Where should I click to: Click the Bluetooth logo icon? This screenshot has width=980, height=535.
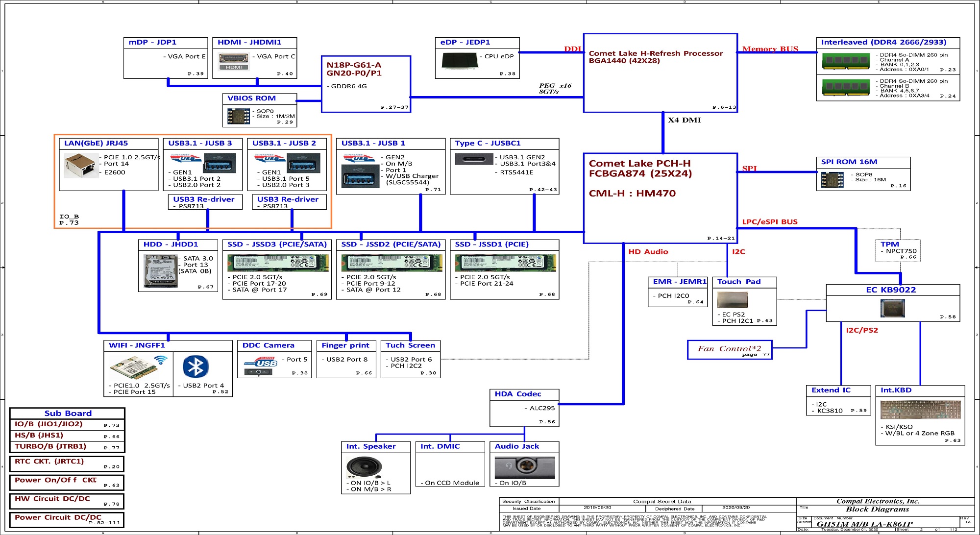point(196,366)
